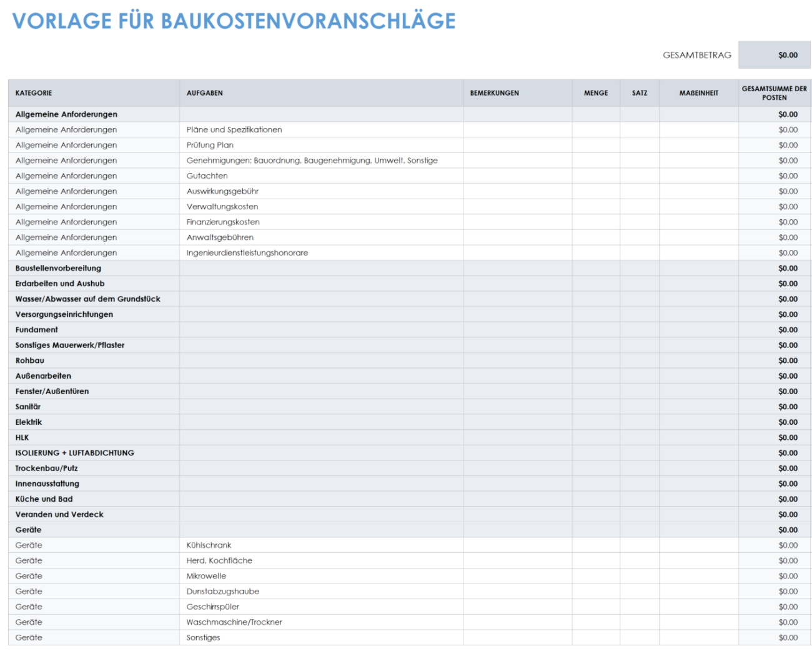Click the SATZ column header
This screenshot has width=812, height=651.
click(x=640, y=93)
